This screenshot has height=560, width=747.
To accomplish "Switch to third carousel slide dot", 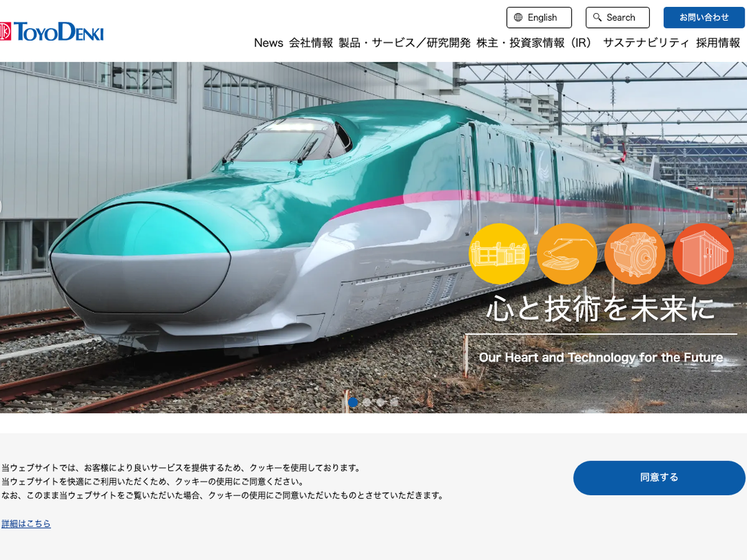I will tap(380, 403).
